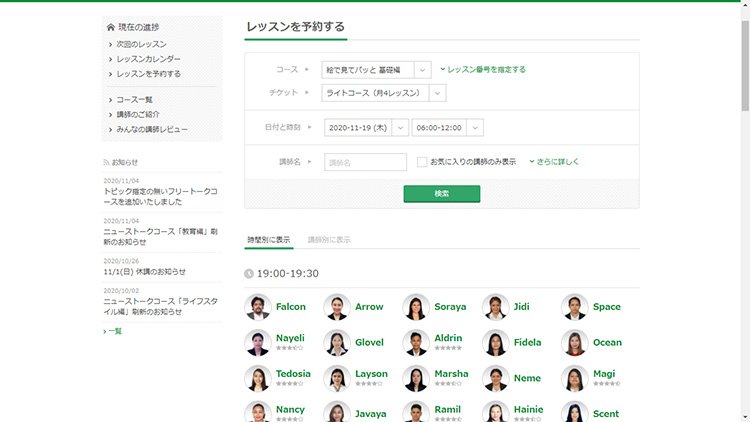Switch to 講師別に表示 tab
The image size is (750, 422).
click(329, 241)
